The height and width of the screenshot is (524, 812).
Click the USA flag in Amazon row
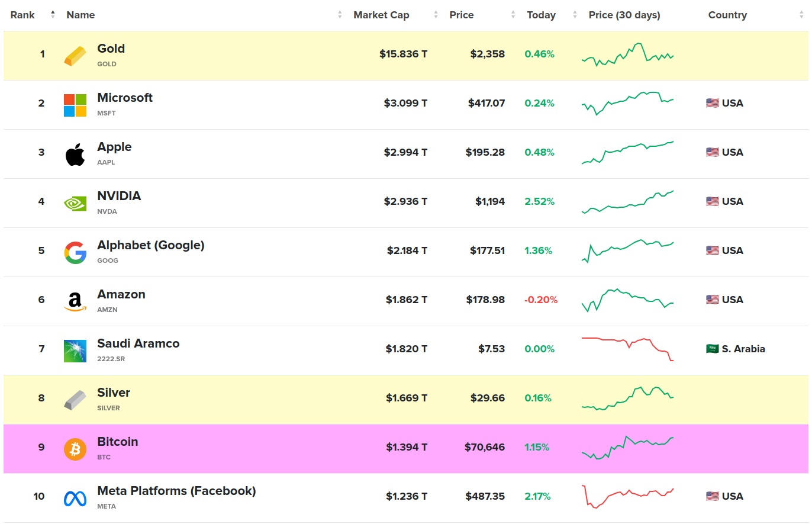click(712, 300)
